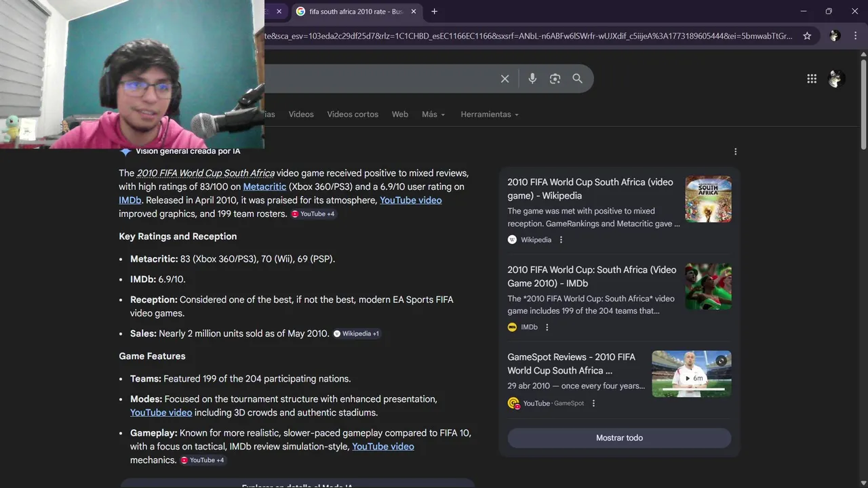Open AI overview three-dot options menu
This screenshot has height=488, width=868.
tap(735, 151)
